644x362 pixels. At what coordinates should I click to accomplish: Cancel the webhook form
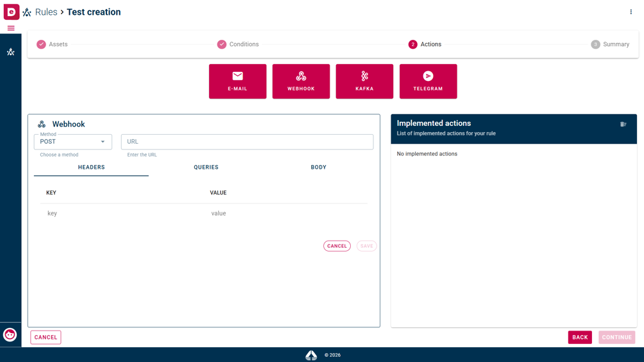pos(337,246)
